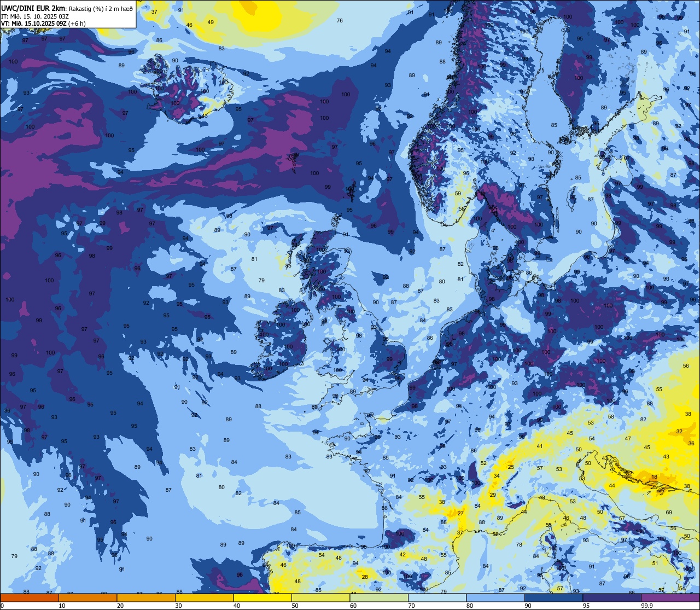Click the legend tick label 40
The height and width of the screenshot is (610, 700).
coord(237,606)
